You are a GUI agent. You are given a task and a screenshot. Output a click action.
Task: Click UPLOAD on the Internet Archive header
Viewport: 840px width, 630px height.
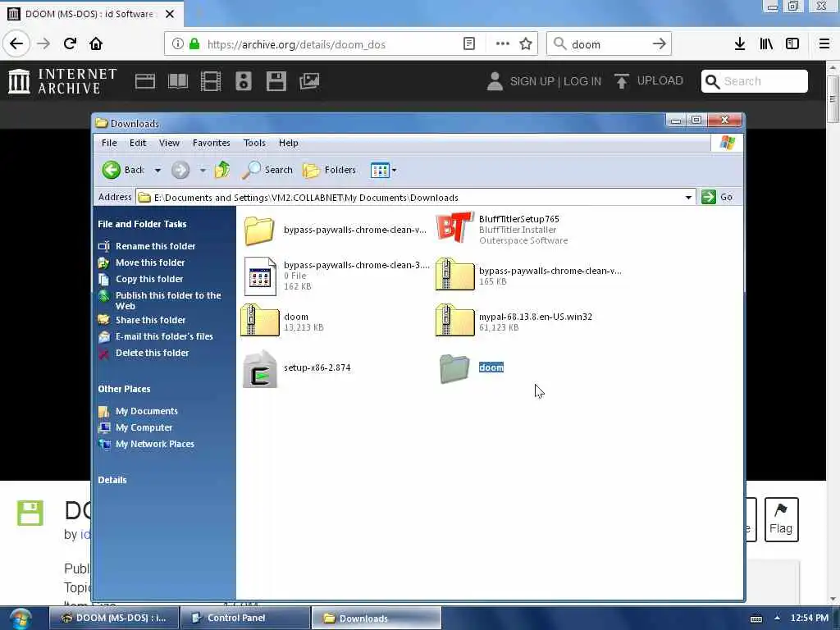[648, 81]
